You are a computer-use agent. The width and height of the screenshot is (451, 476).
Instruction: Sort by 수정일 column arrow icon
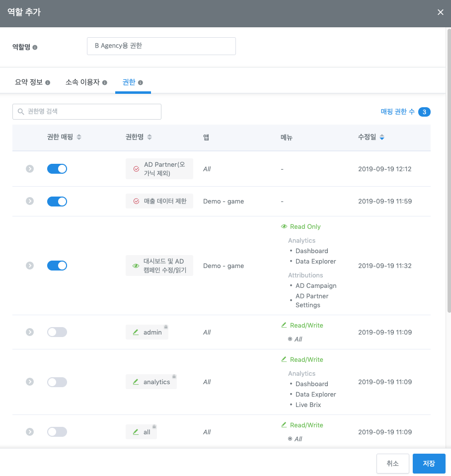pyautogui.click(x=381, y=137)
